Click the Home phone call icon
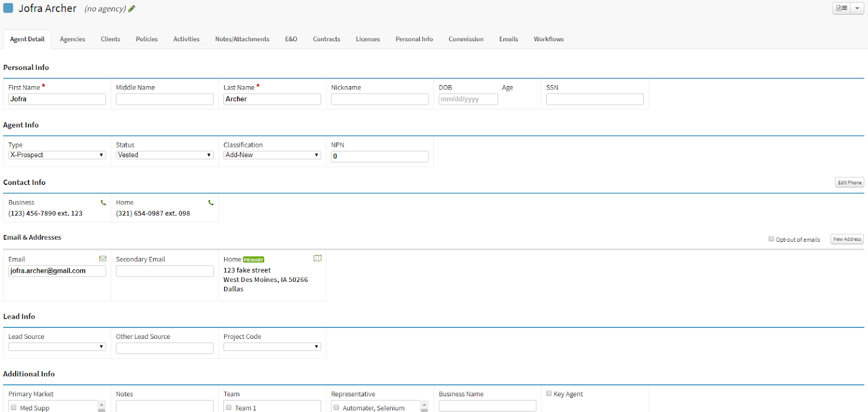This screenshot has width=868, height=412. [211, 203]
